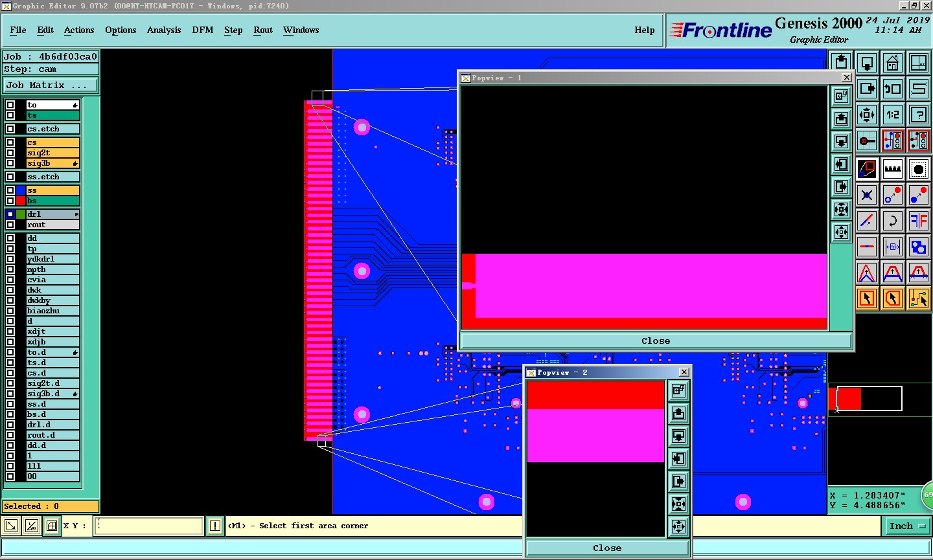Screen dimensions: 933x560
Task: Click the yellow net select arrow icon
Action: pyautogui.click(x=918, y=298)
